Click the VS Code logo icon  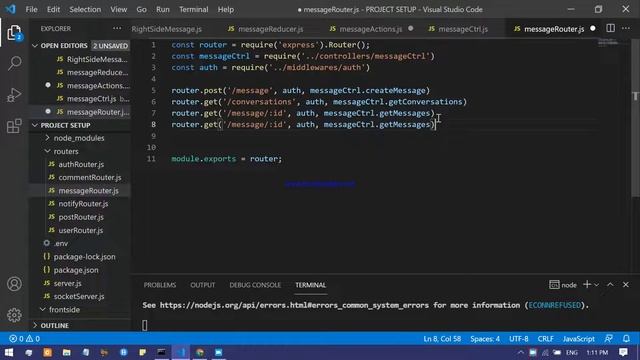pyautogui.click(x=11, y=9)
